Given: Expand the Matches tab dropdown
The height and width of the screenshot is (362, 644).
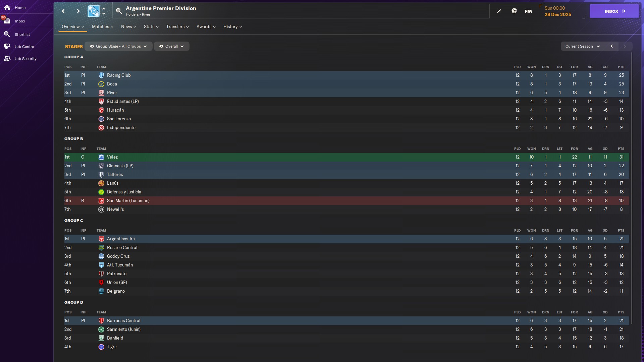Looking at the screenshot, I should pyautogui.click(x=102, y=27).
